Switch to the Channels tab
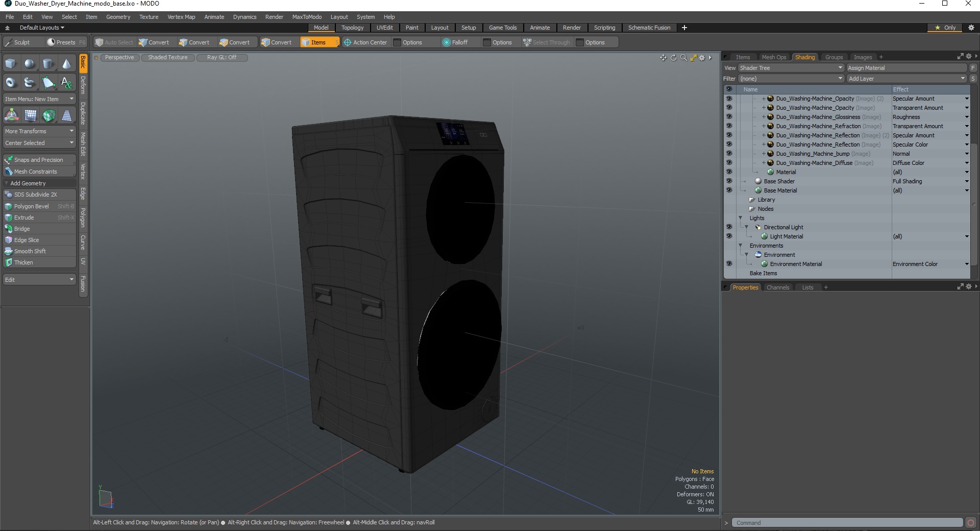The width and height of the screenshot is (980, 531). point(778,287)
